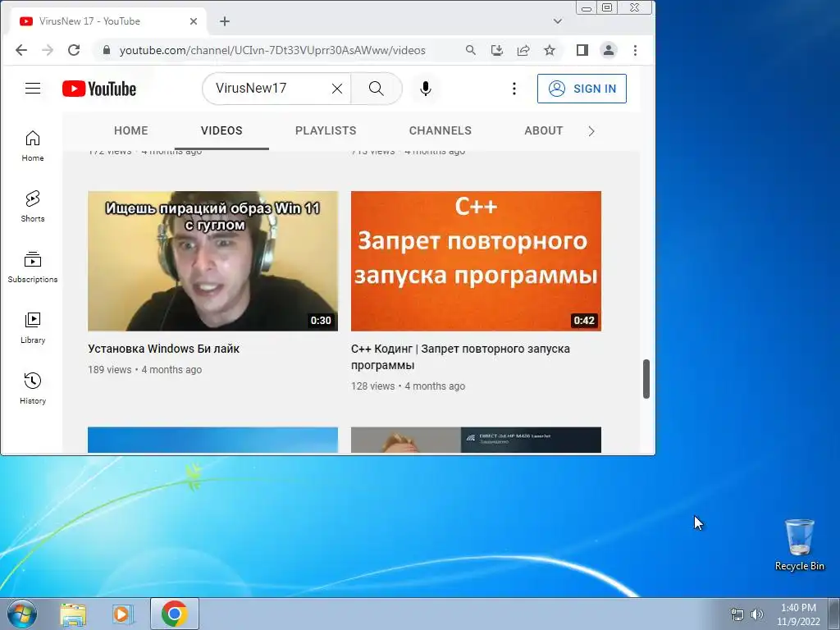Open the ABOUT tab
This screenshot has width=840, height=630.
pos(544,130)
